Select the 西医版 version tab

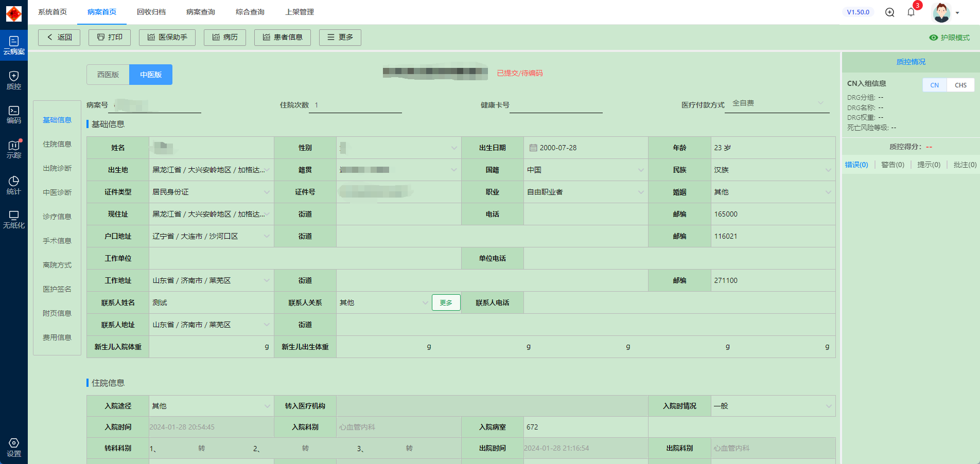pos(108,75)
